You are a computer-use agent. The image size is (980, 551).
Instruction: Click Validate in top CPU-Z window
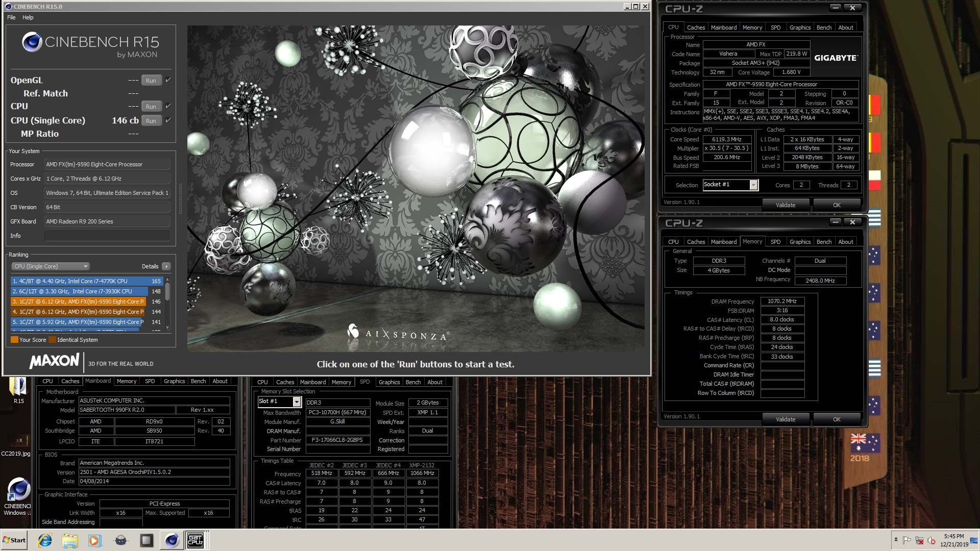tap(786, 205)
